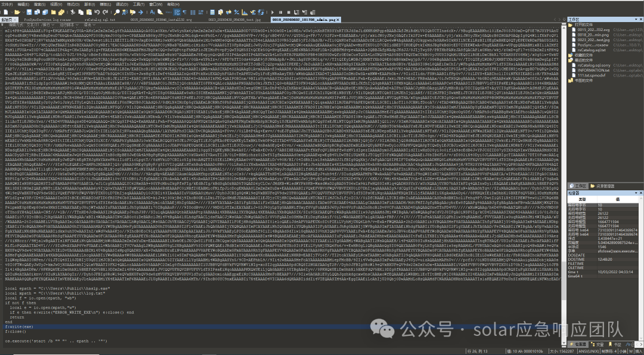Open New File dropdown arrow
Screen dimensions: 644x355
click(11, 12)
